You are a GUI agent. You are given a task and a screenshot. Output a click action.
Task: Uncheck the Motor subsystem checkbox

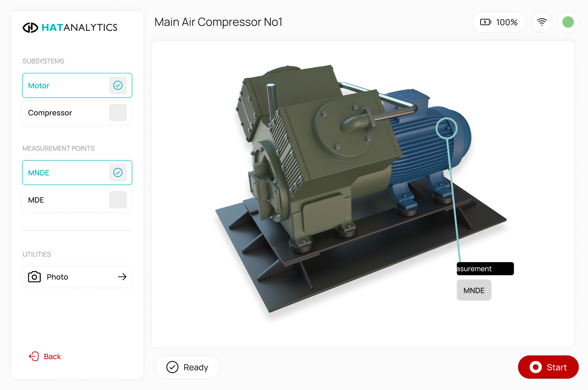point(118,85)
